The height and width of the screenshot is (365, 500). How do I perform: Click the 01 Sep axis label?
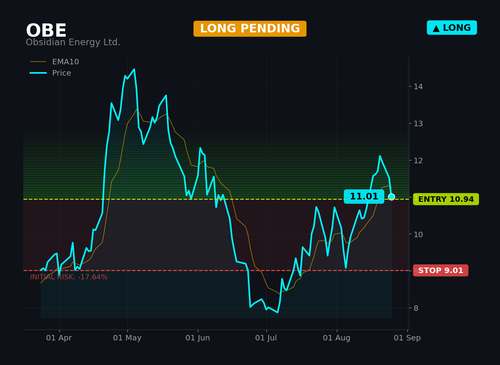coord(407,338)
